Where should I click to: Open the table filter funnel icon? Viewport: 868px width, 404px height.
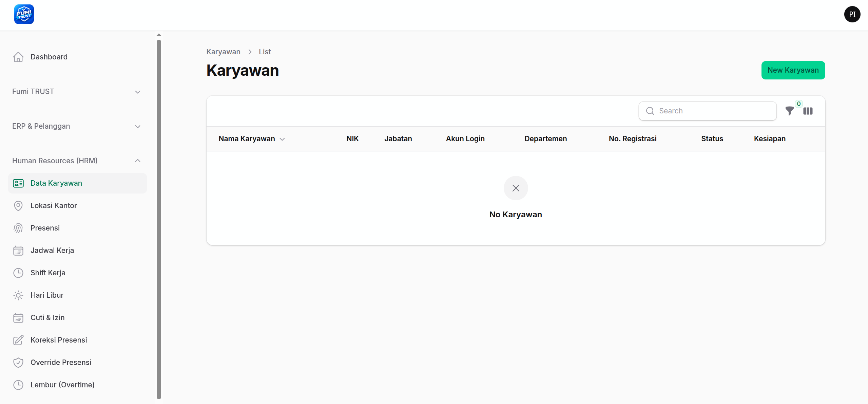click(x=789, y=111)
